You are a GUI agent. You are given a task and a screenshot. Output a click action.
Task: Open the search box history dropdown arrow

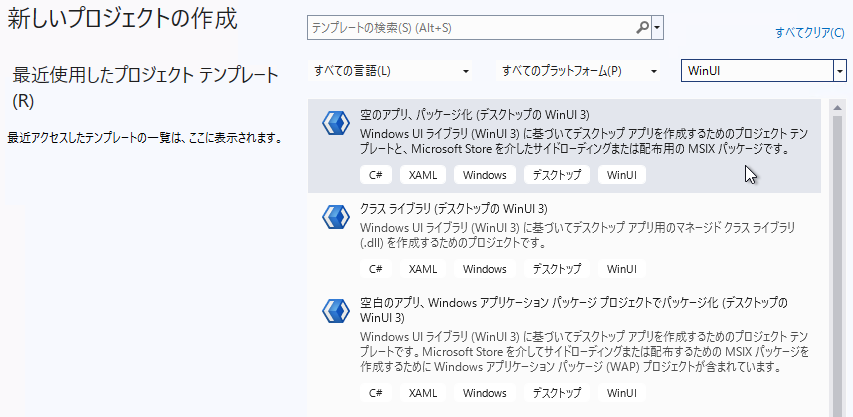[658, 28]
